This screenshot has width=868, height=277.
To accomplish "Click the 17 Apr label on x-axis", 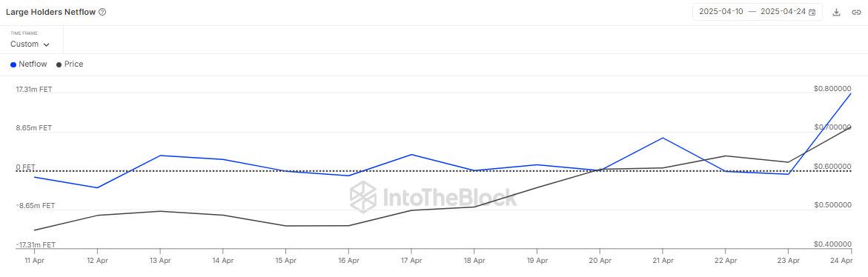I will pyautogui.click(x=411, y=259).
